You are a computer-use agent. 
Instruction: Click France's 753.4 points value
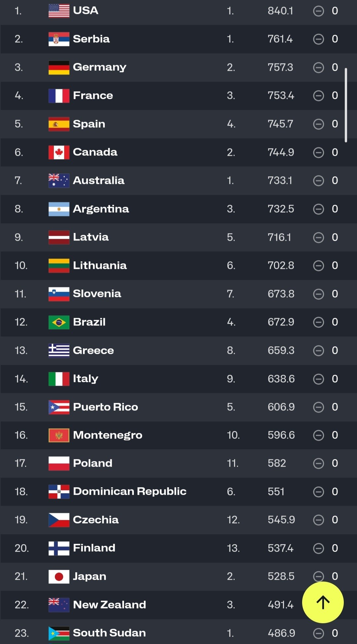281,96
